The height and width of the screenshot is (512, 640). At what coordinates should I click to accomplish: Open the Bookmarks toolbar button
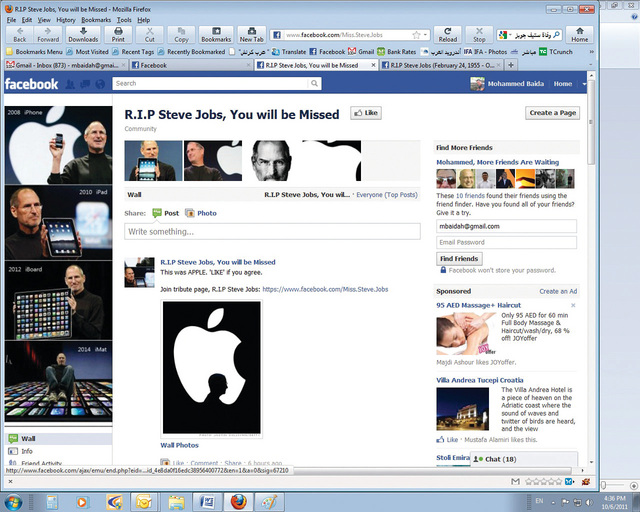click(x=216, y=35)
